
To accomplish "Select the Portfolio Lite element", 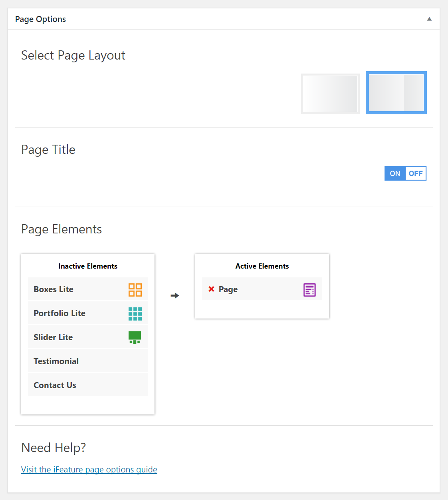I will pyautogui.click(x=88, y=313).
